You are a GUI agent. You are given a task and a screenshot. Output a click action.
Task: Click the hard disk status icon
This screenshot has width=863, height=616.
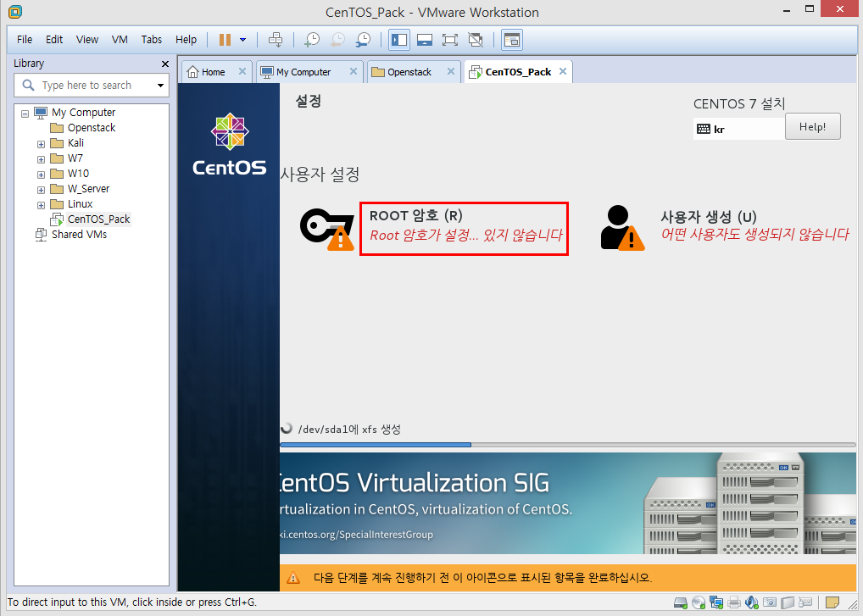(682, 602)
